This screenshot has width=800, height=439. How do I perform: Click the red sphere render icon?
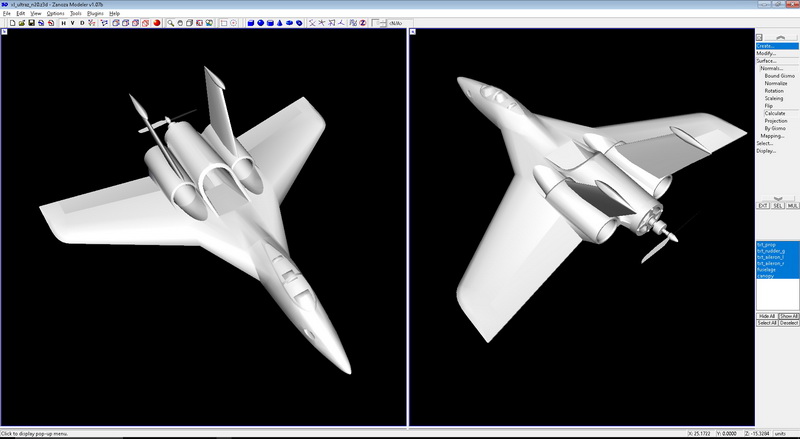[x=157, y=23]
